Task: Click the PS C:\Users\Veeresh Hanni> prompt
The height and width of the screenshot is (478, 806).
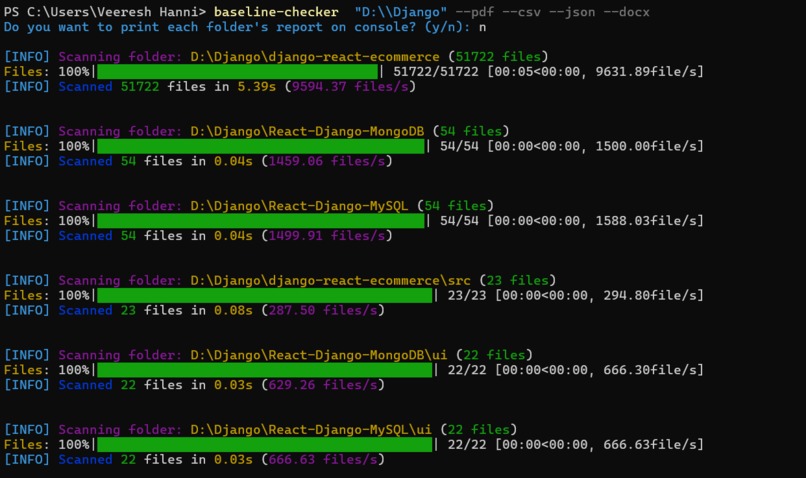Action: point(105,12)
